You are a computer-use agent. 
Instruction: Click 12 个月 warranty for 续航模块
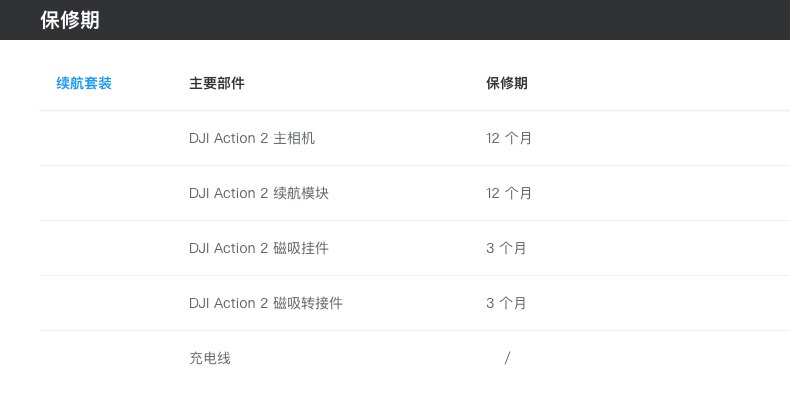[508, 193]
